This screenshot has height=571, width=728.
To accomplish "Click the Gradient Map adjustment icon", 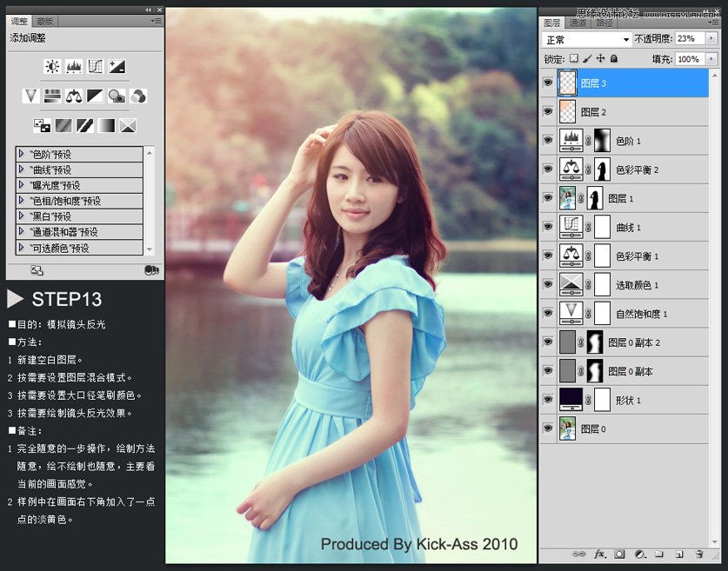I will pos(105,125).
